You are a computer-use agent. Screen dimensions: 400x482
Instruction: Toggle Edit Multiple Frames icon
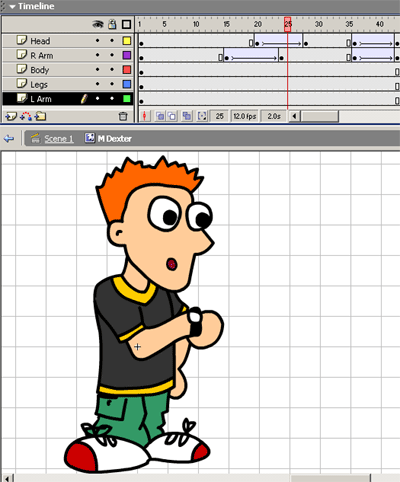tap(187, 116)
